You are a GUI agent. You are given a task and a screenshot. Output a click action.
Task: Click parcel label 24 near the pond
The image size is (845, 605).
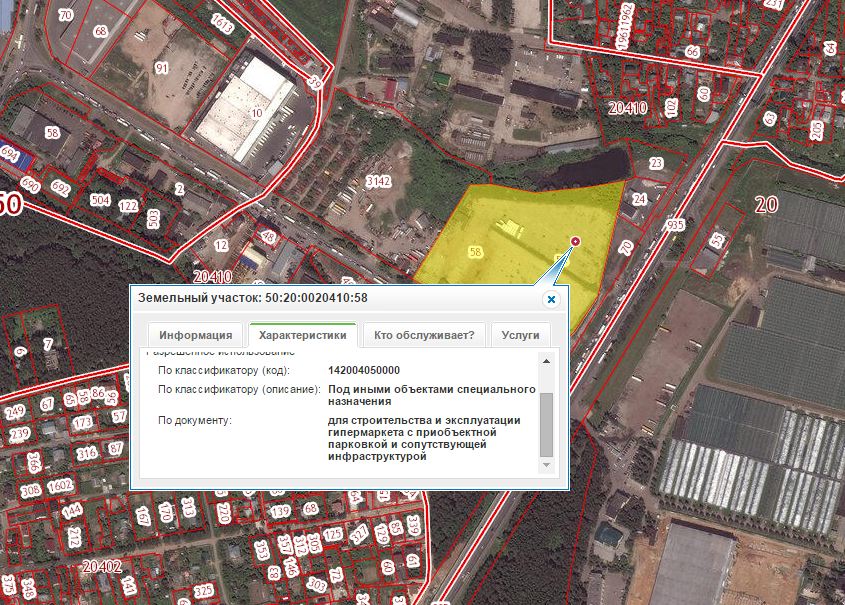pos(639,199)
